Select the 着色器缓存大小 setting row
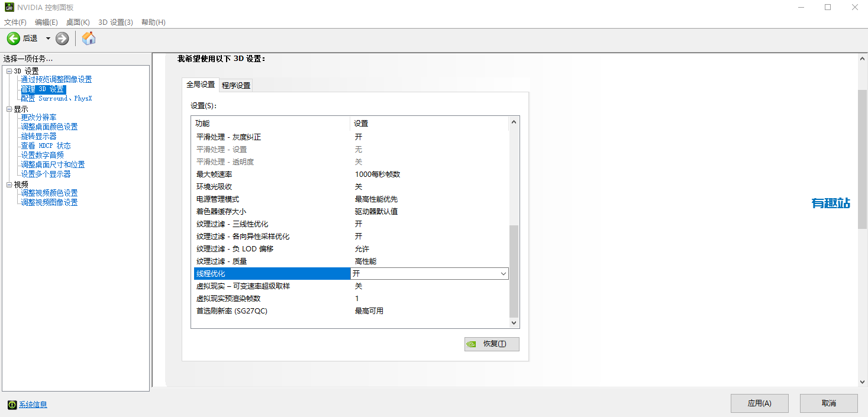The height and width of the screenshot is (417, 868). click(x=351, y=211)
